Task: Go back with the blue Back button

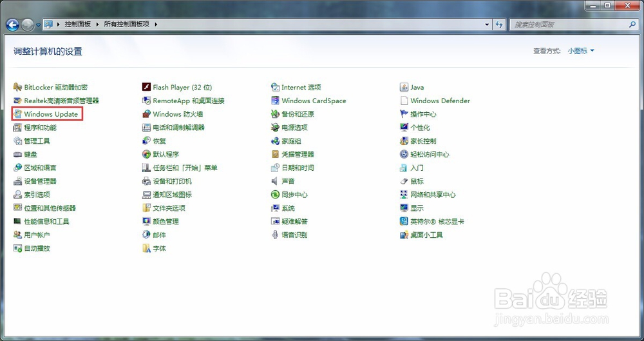Action: [x=12, y=25]
